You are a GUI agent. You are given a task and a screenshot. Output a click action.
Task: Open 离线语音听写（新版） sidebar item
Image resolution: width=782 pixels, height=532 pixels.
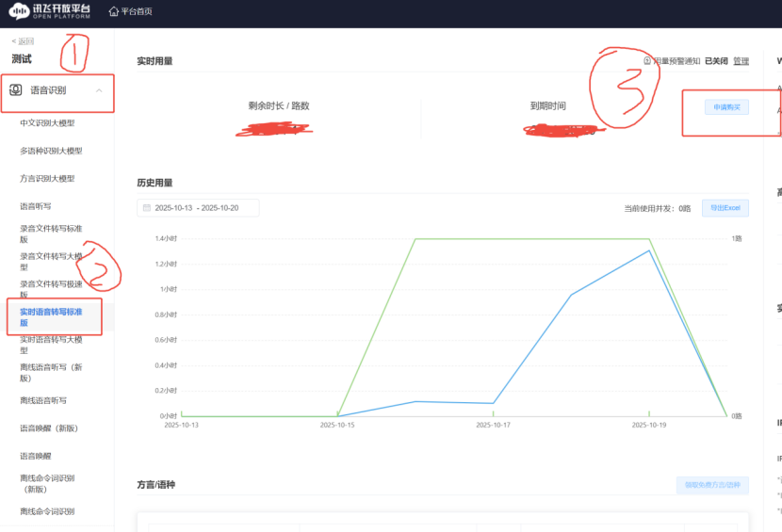[51, 372]
